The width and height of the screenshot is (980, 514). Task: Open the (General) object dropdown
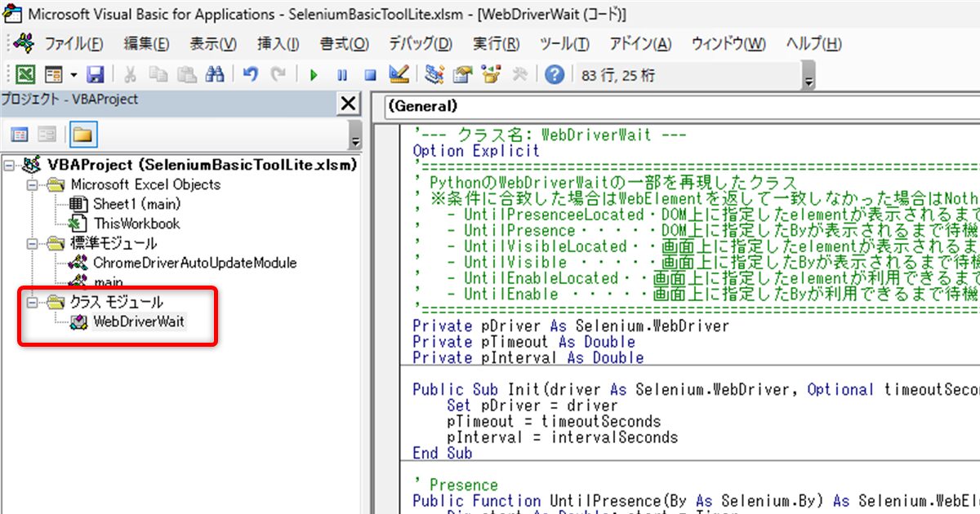(683, 106)
